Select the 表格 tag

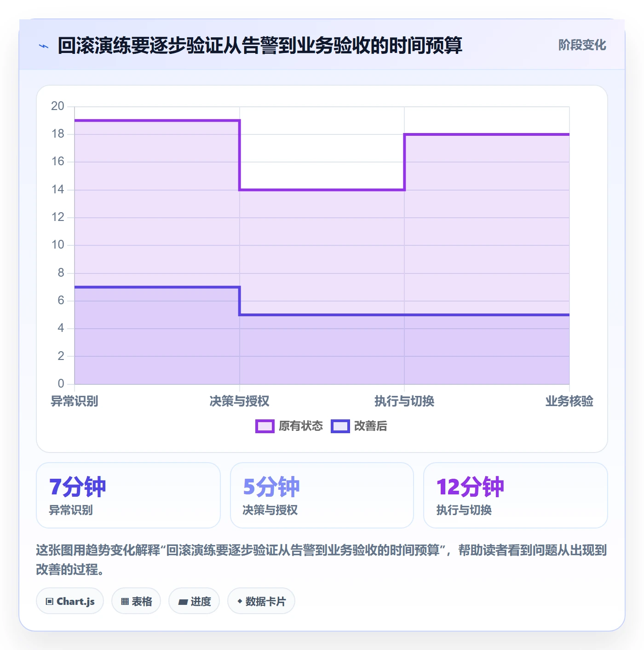click(x=136, y=601)
